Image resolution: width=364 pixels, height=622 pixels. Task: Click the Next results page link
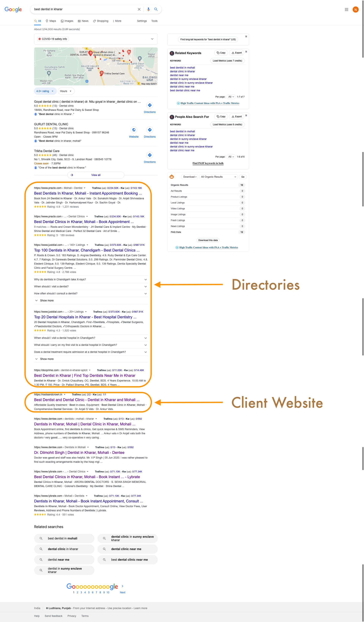click(x=122, y=592)
